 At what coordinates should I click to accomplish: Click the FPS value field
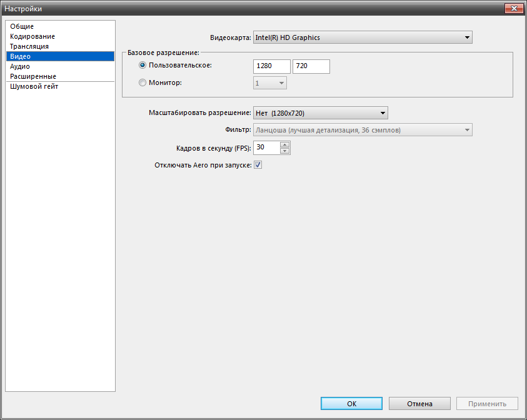[266, 147]
